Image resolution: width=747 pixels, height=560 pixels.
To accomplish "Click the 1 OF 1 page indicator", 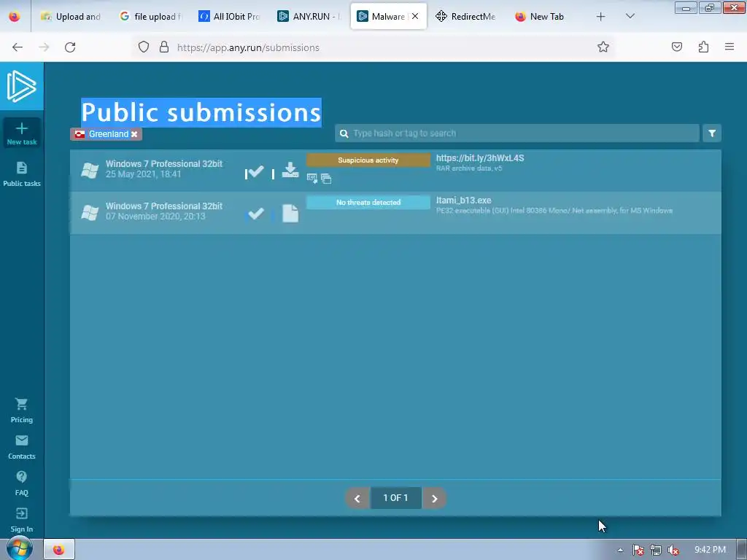I will (x=396, y=498).
